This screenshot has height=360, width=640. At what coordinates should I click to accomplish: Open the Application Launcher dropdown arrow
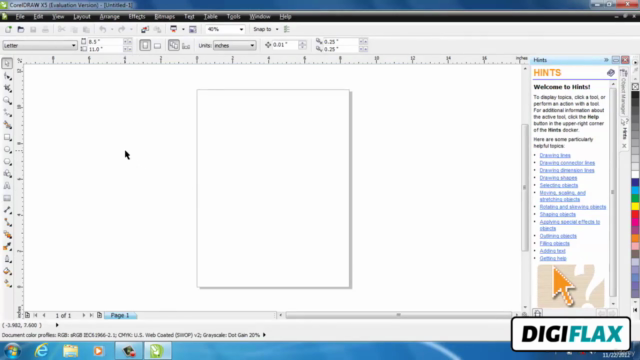click(x=183, y=29)
